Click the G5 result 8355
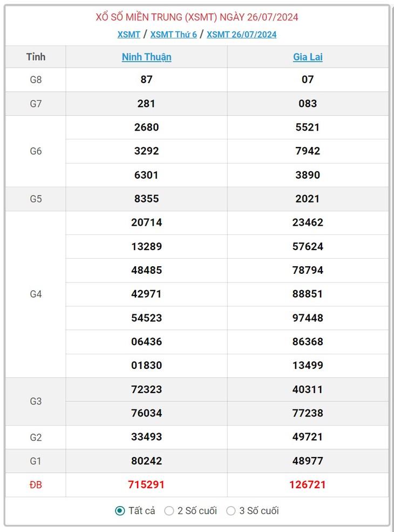Screen dimensions: 394x532 click(146, 198)
